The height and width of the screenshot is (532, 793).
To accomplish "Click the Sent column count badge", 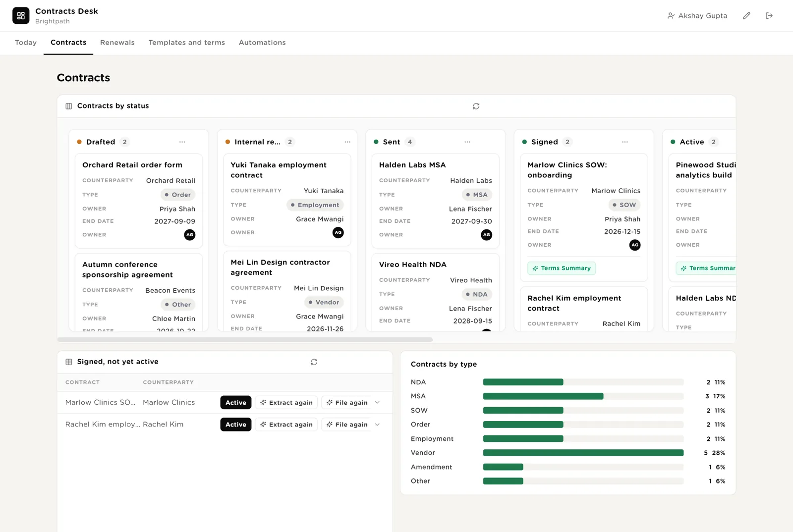I will pos(410,142).
